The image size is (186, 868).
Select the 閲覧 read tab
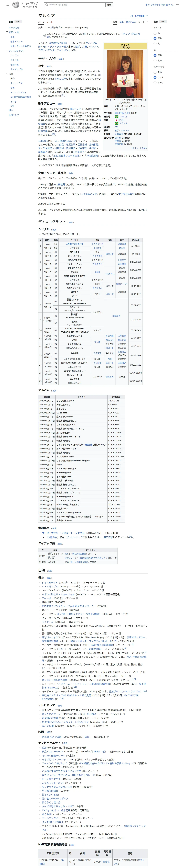tap(115, 22)
